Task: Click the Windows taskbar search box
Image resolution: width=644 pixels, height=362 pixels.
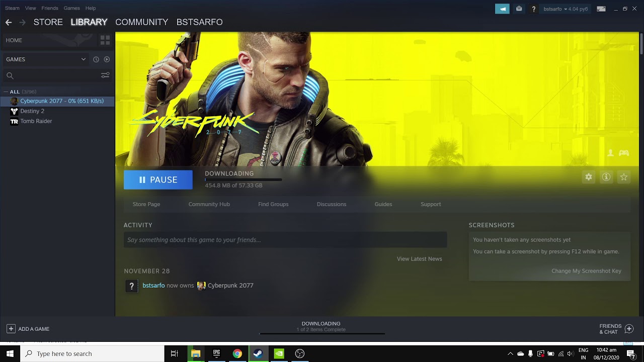Action: 92,353
